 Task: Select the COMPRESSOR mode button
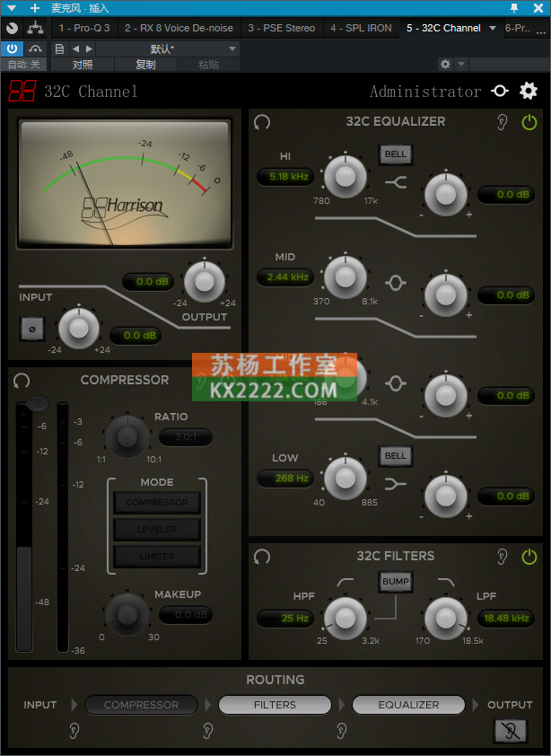157,503
